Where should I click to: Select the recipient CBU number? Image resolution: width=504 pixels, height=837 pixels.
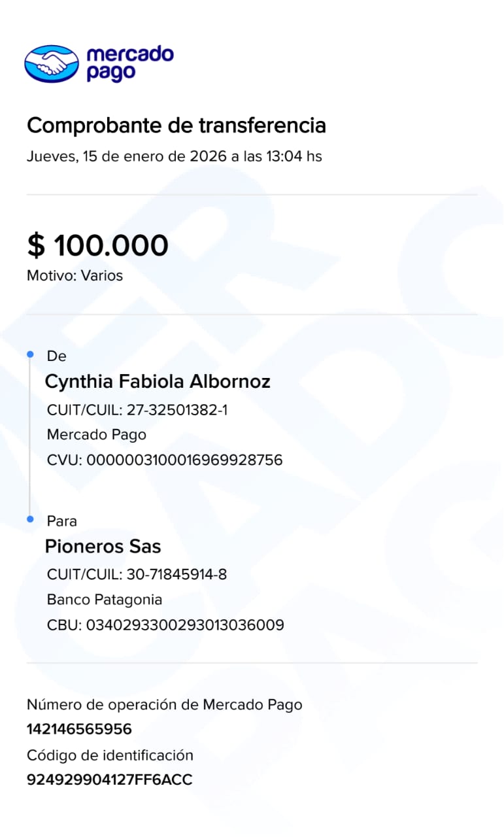tap(165, 625)
